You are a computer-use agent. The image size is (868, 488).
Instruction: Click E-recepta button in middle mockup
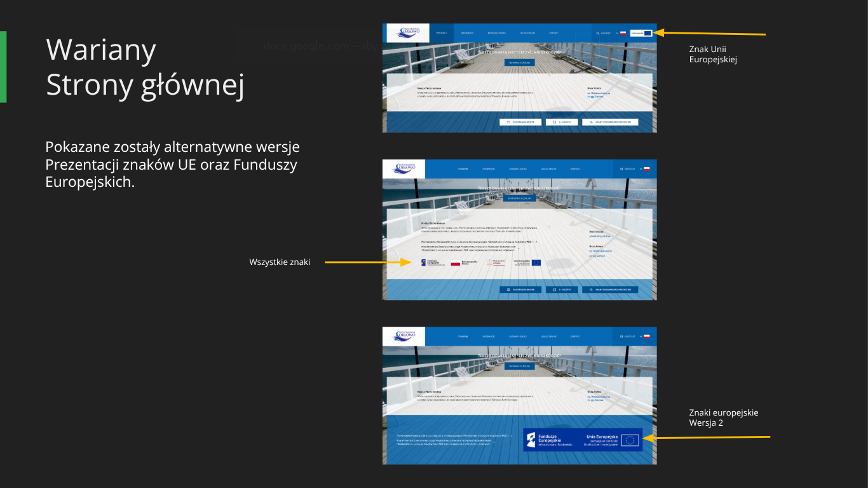(562, 290)
